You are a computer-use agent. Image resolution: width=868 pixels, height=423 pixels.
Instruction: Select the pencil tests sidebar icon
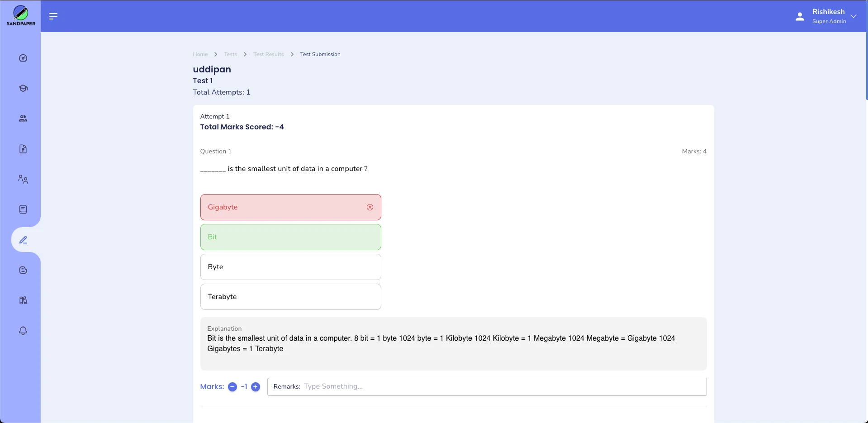(x=24, y=240)
